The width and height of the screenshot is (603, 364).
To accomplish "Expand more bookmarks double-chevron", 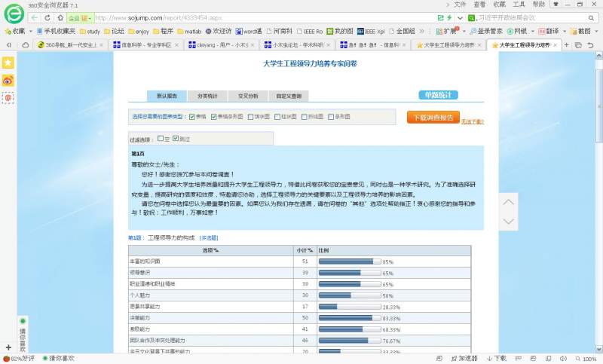I will coord(422,31).
